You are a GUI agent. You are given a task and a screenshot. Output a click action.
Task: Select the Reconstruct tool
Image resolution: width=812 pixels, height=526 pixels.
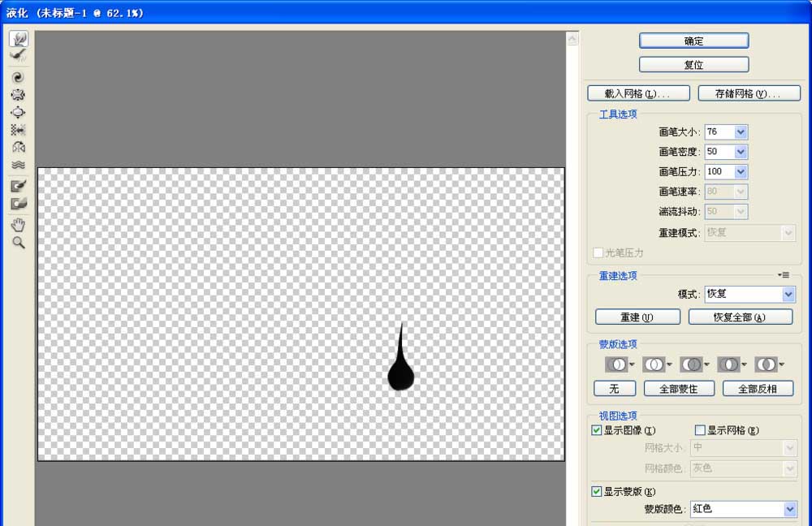point(18,54)
